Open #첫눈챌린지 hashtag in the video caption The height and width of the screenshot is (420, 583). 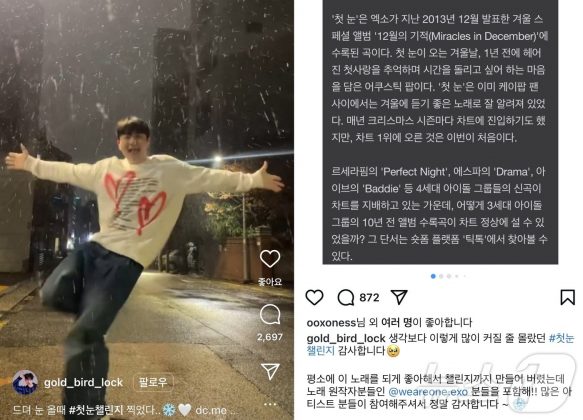[96, 410]
